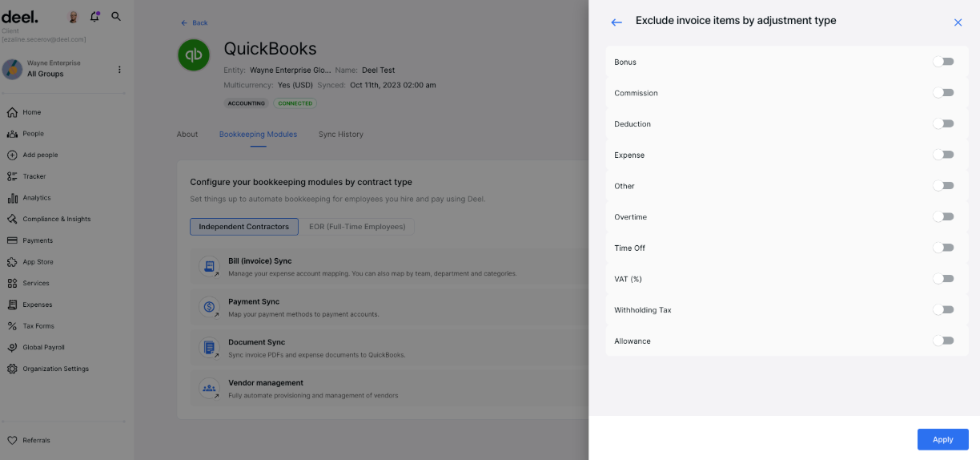Open Global Payroll in the sidebar

[43, 347]
